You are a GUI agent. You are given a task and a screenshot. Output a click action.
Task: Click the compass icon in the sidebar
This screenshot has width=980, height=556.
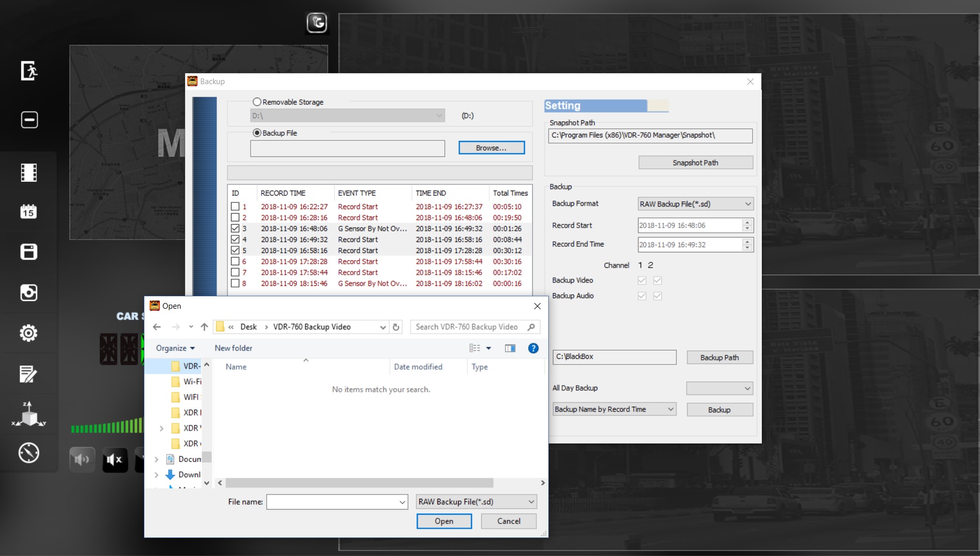click(29, 453)
